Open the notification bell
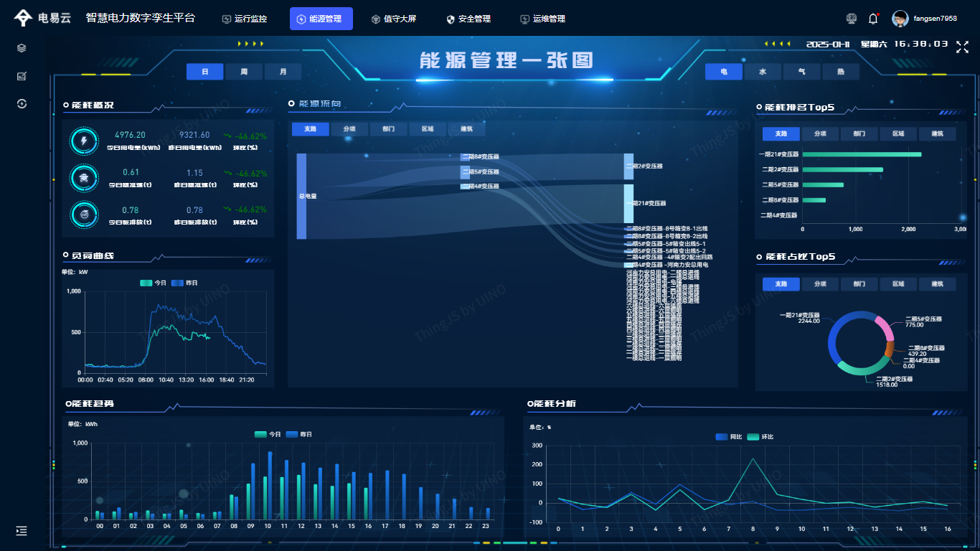The height and width of the screenshot is (551, 980). pos(873,19)
